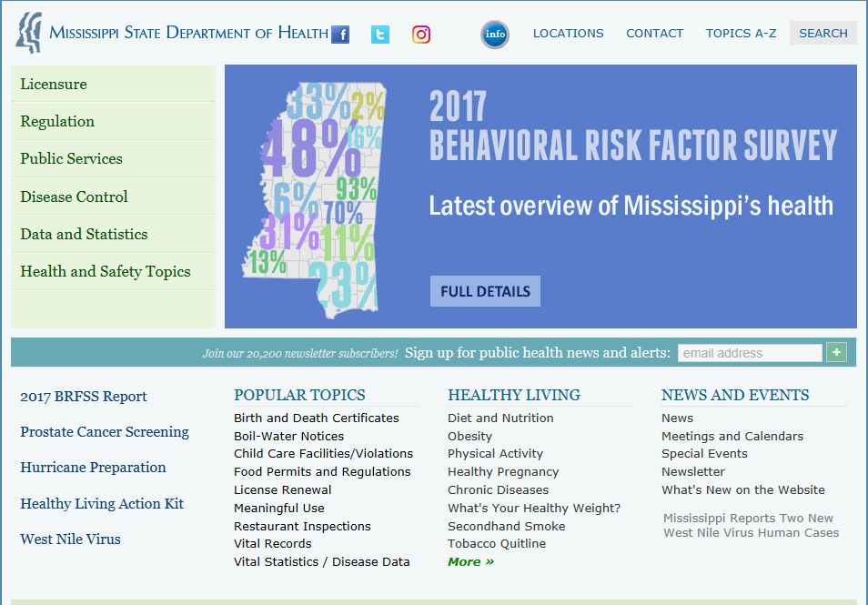Open Hurricane Preparation link
The width and height of the screenshot is (868, 605).
pyautogui.click(x=93, y=468)
